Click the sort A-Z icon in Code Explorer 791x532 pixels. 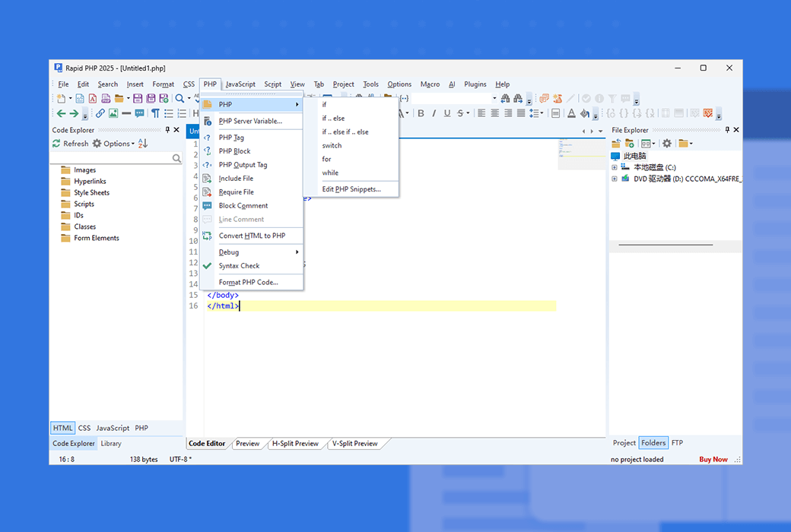click(x=143, y=144)
